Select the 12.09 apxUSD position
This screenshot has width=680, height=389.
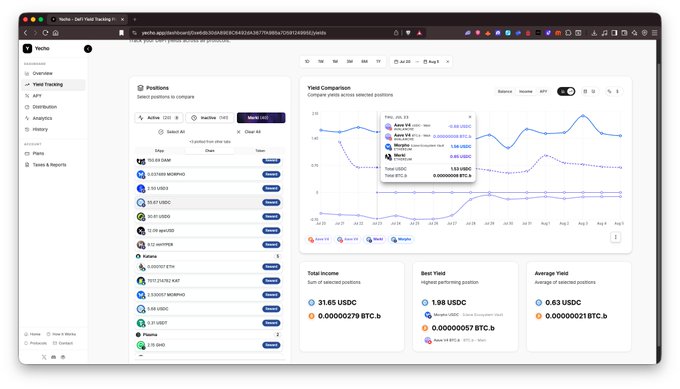pos(209,230)
